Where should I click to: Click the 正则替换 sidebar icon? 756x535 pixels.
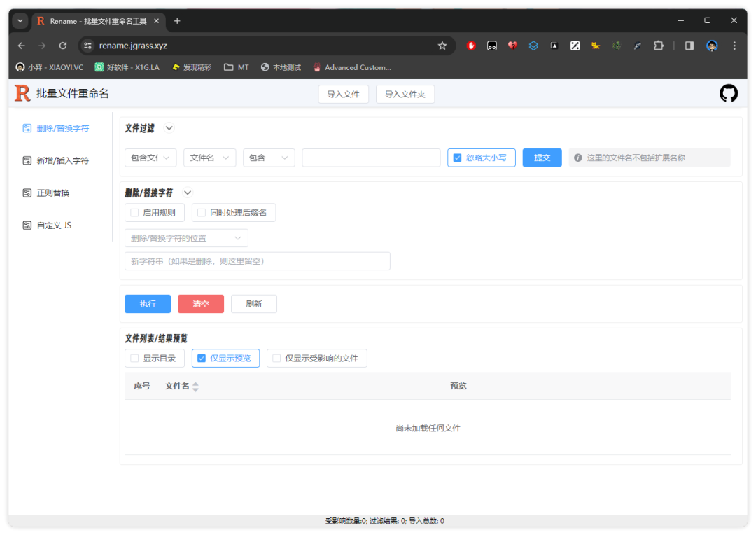pyautogui.click(x=27, y=193)
